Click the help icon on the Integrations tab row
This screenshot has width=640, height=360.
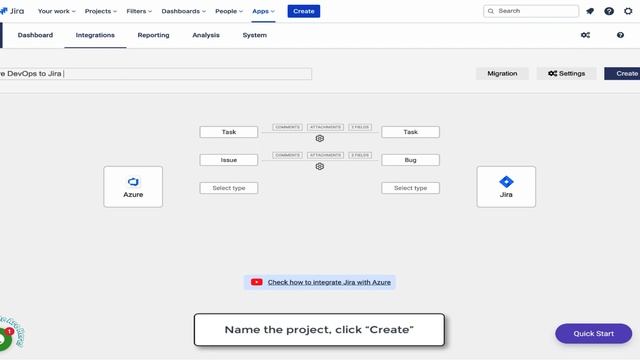620,35
